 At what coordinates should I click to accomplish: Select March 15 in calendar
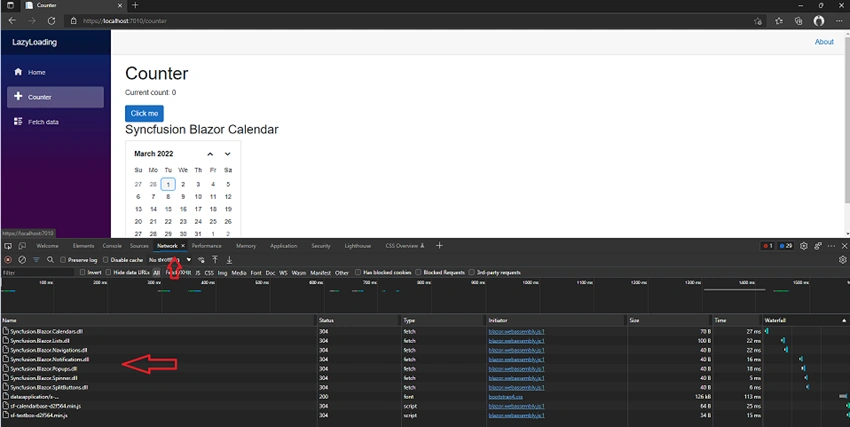tap(168, 209)
